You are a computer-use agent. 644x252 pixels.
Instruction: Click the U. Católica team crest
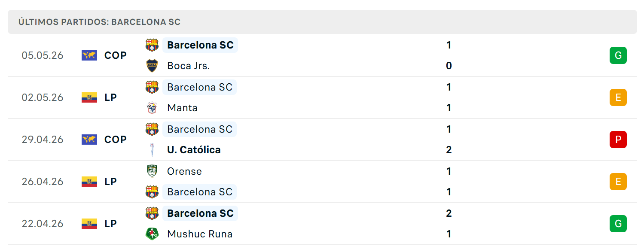(x=152, y=150)
